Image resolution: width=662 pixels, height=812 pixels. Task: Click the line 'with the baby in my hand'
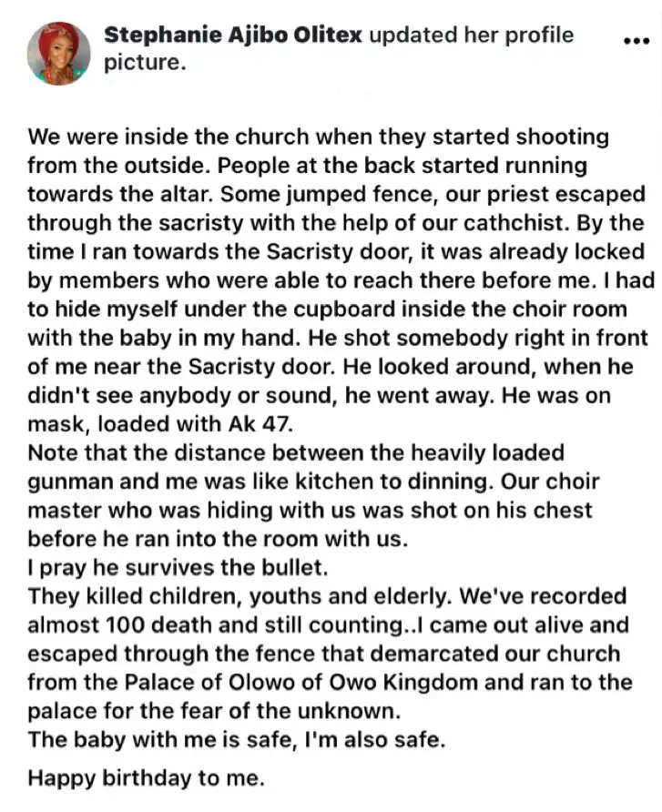pos(338,338)
